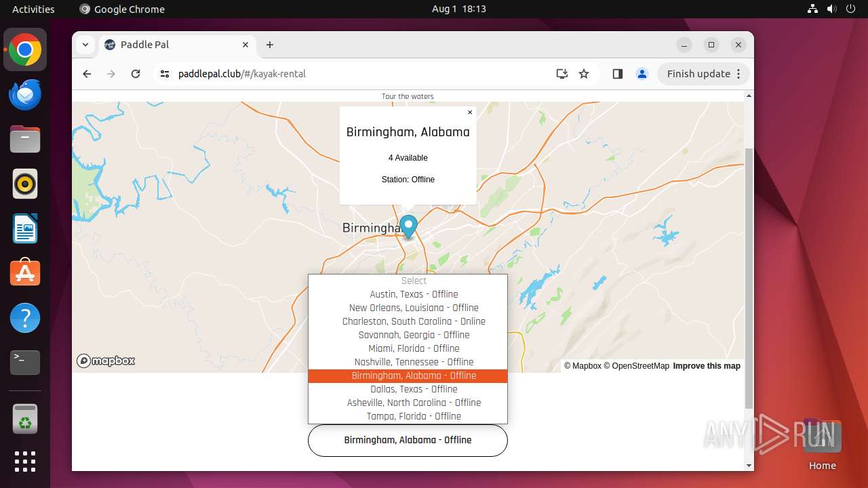Close the Paddle Pal tab
Viewport: 868px width, 488px height.
pyautogui.click(x=245, y=45)
